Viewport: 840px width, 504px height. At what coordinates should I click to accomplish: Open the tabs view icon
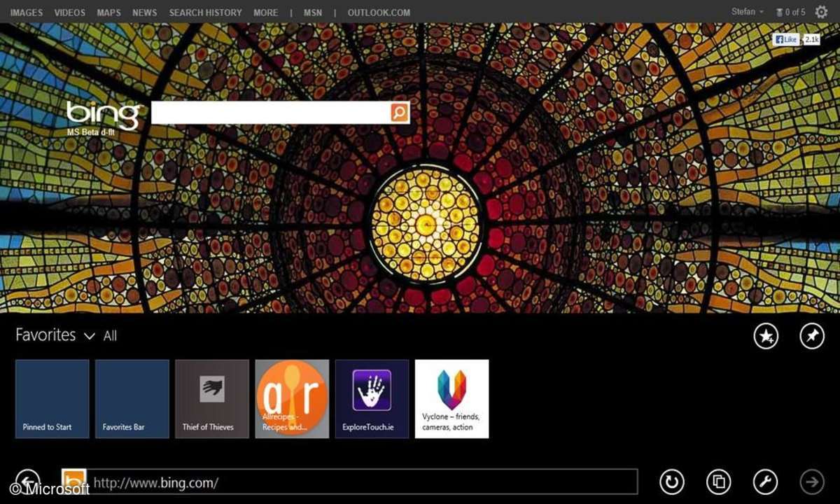tap(718, 482)
